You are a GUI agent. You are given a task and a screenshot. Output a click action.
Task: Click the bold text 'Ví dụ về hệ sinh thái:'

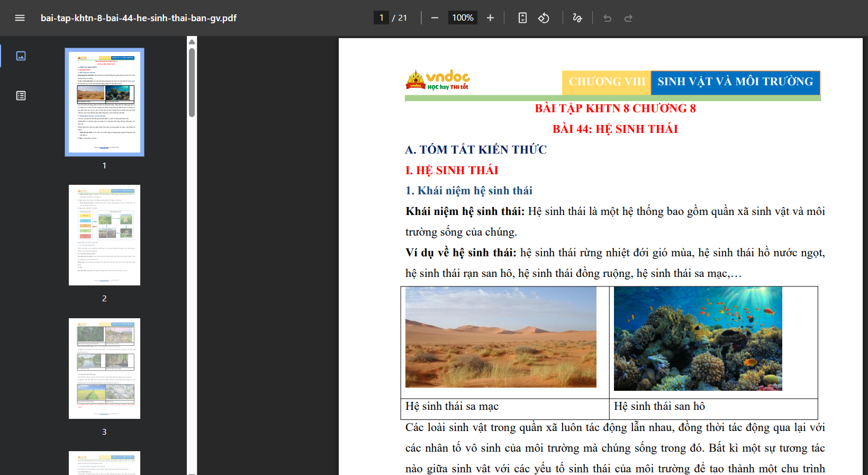click(461, 253)
